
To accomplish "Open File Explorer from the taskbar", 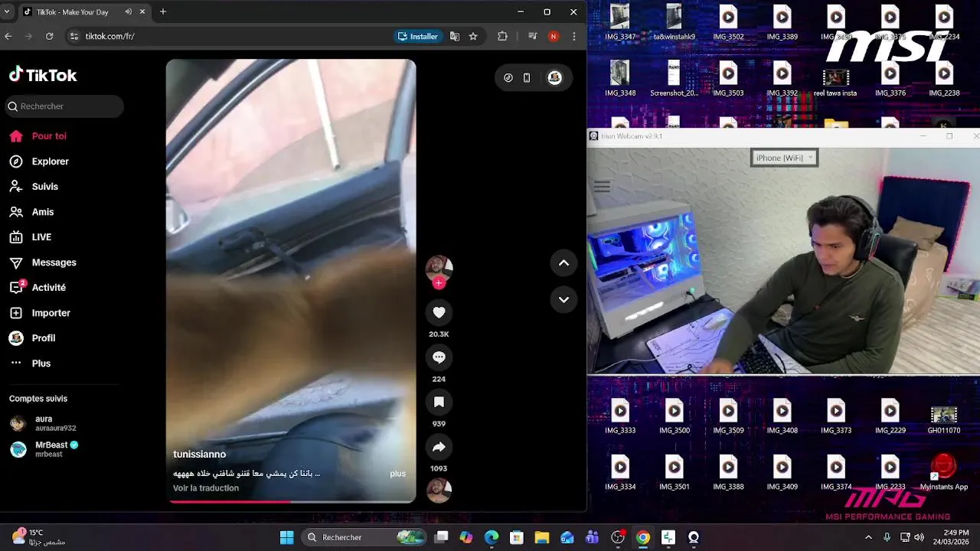I will 542,537.
